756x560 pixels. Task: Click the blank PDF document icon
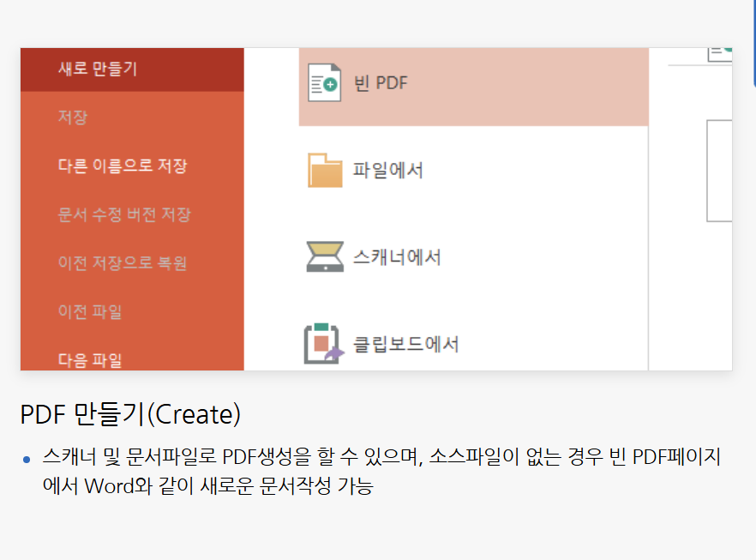[x=325, y=82]
